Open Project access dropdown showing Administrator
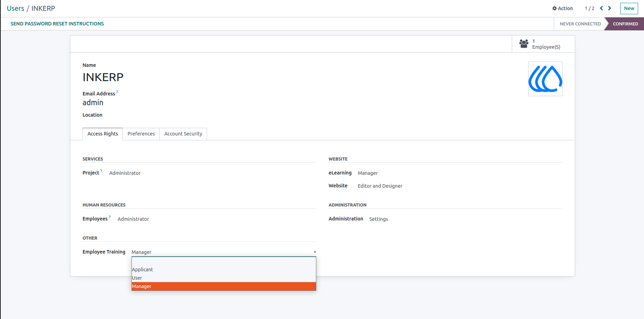 coord(125,173)
